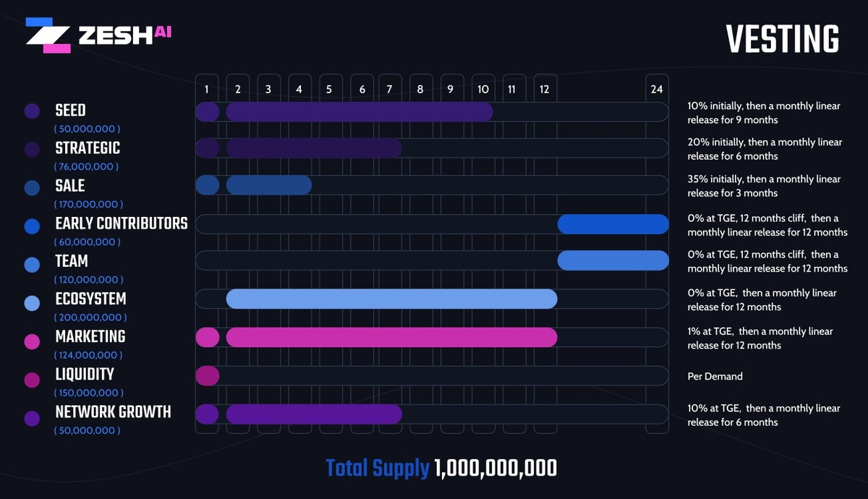Click the Marketing legend color dot
The image size is (868, 499).
(32, 338)
